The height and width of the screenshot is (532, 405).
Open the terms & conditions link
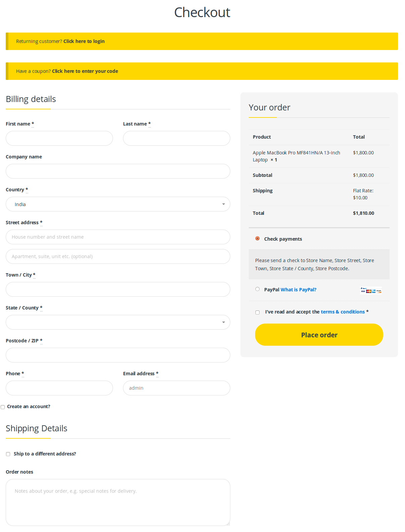point(343,312)
